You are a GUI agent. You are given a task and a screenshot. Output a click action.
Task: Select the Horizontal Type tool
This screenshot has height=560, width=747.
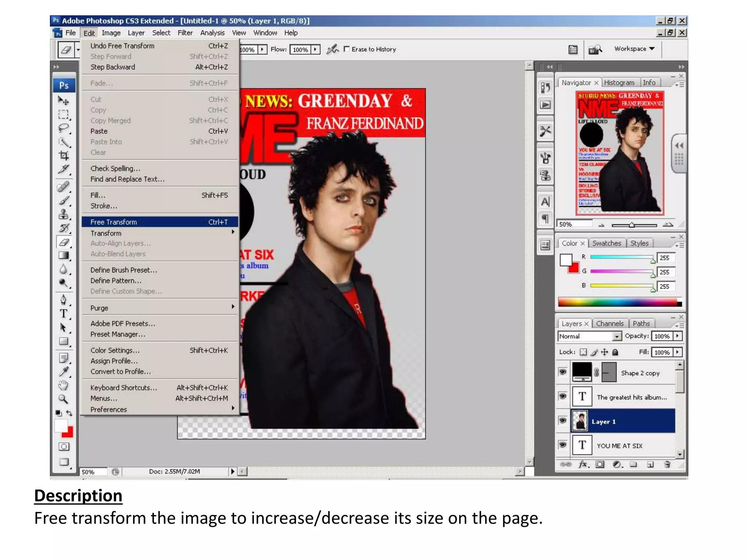63,314
